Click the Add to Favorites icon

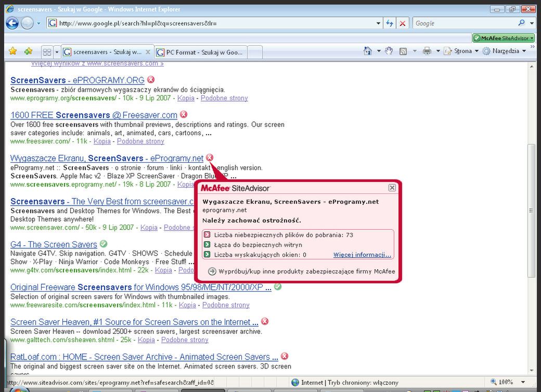28,51
